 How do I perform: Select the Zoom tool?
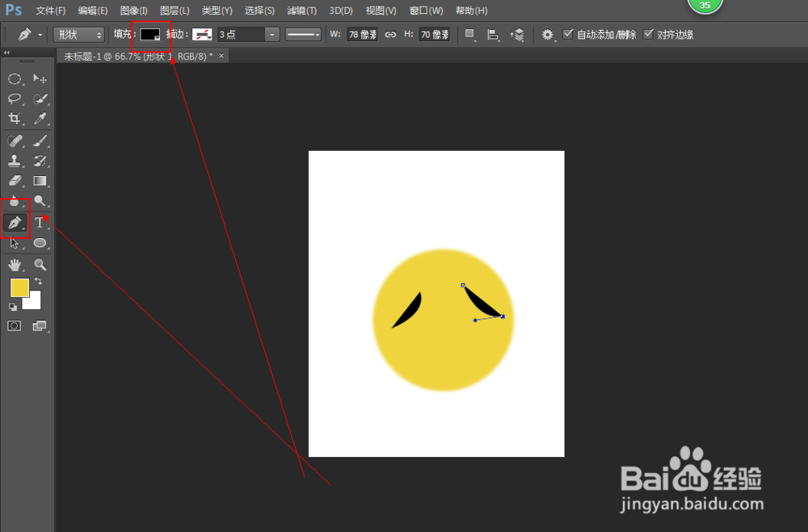pos(40,265)
